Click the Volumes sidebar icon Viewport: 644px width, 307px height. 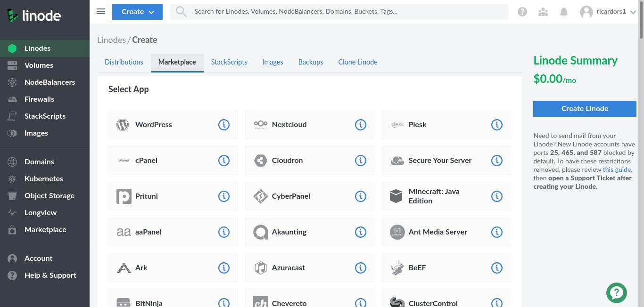(12, 65)
